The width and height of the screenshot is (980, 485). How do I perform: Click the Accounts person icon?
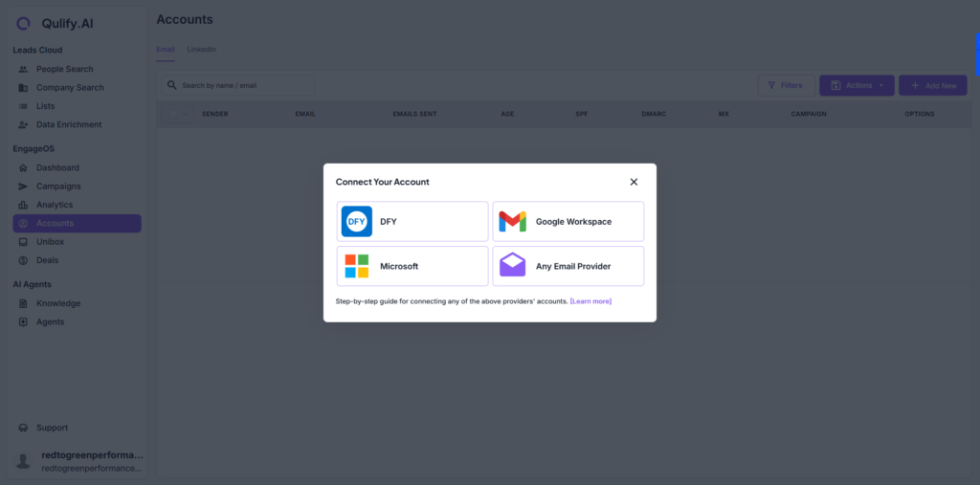click(x=23, y=223)
